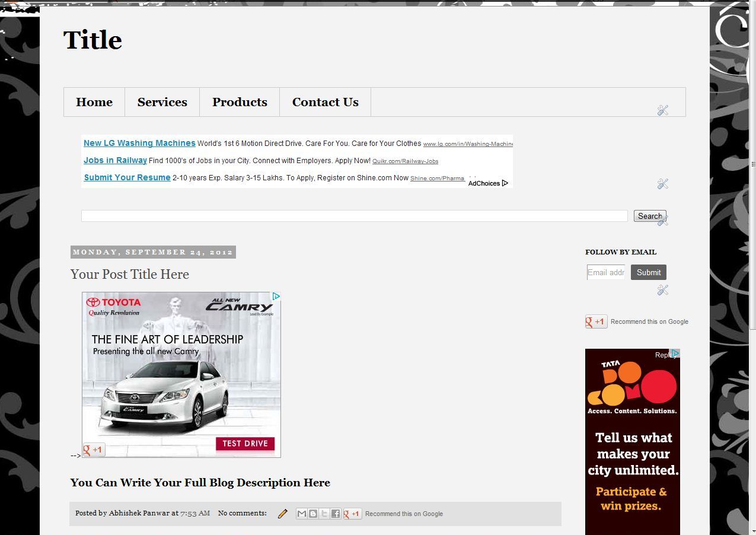Click the AdChoices label in text ads
756x535 pixels.
click(x=488, y=183)
